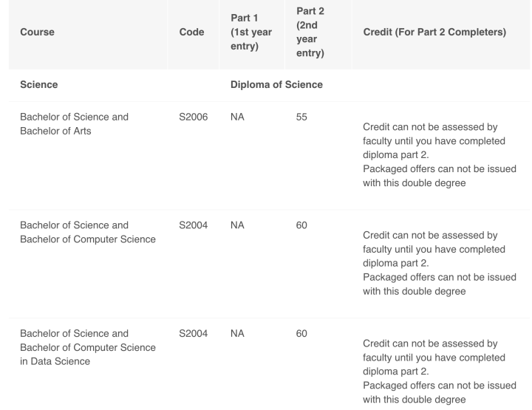Click S2004 code in Data Science row
The width and height of the screenshot is (532, 410).
click(194, 333)
